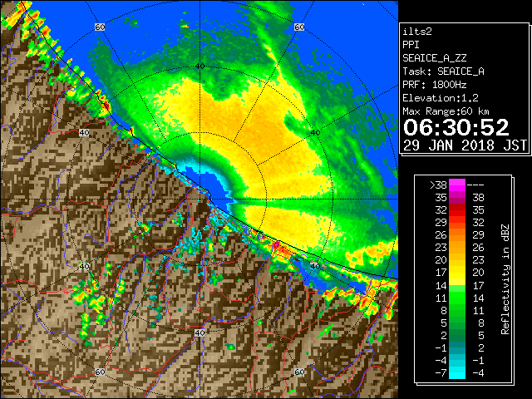Click the "40" range label due north
This screenshot has height=399, width=532.
[x=199, y=66]
